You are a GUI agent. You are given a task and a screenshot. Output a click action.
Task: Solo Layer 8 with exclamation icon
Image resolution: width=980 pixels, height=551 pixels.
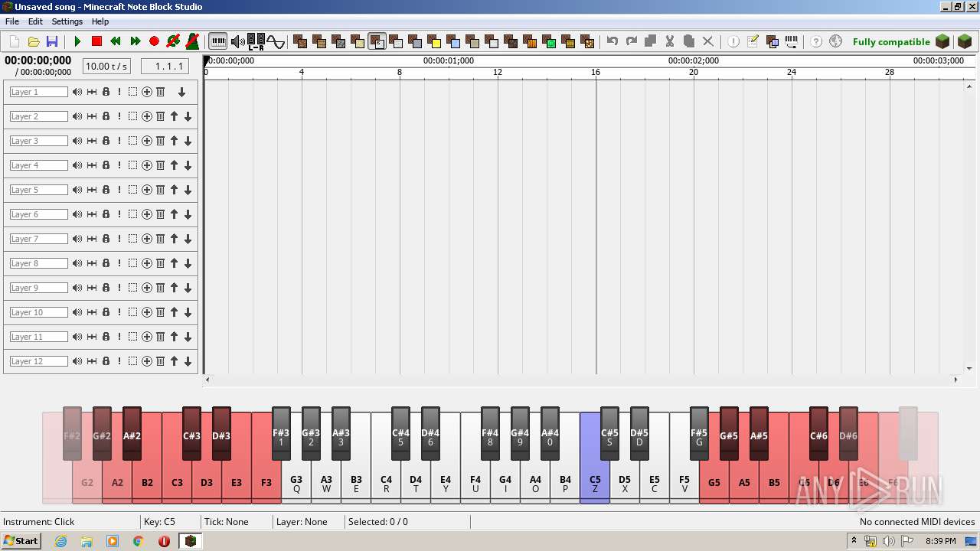tap(119, 263)
